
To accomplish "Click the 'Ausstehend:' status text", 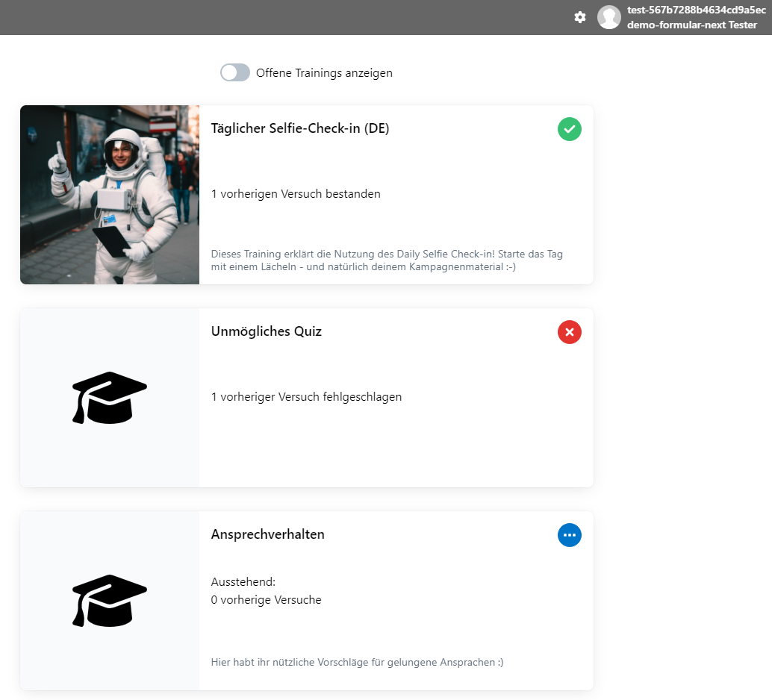I will (243, 582).
